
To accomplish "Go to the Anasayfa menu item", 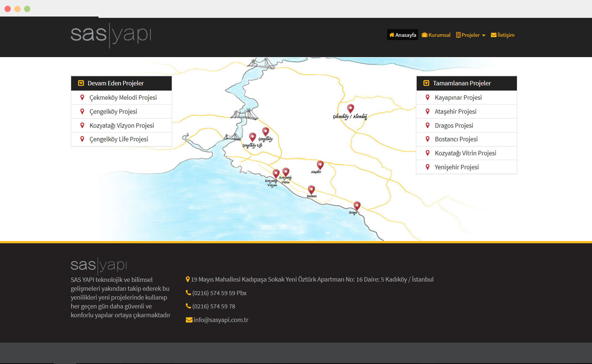I will click(x=402, y=35).
